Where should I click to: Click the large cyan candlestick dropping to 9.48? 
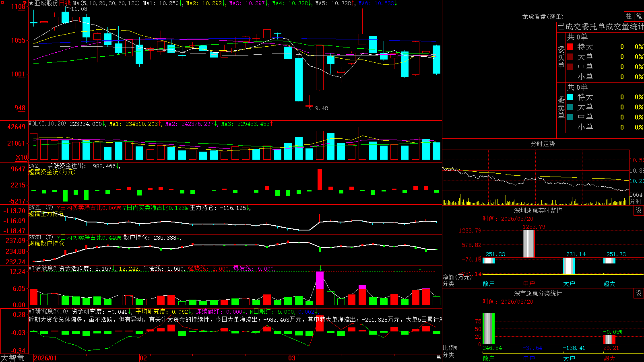299,80
